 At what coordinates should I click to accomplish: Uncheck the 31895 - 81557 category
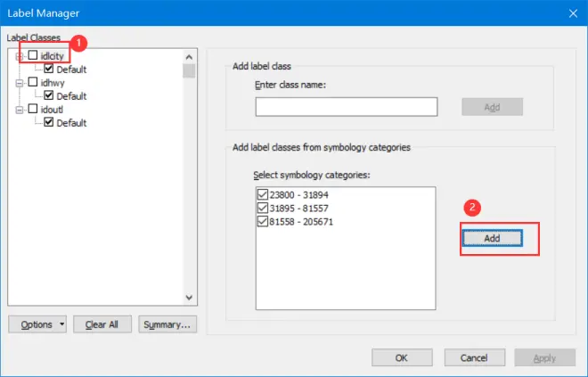click(x=263, y=208)
